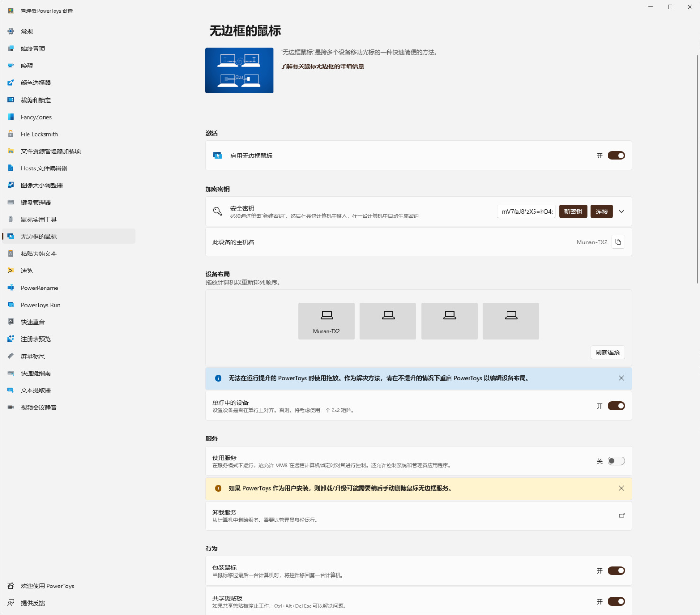Open 了解有关鼠标无边框的详细信息 link
Screen dimensions: 700x615
[322, 66]
